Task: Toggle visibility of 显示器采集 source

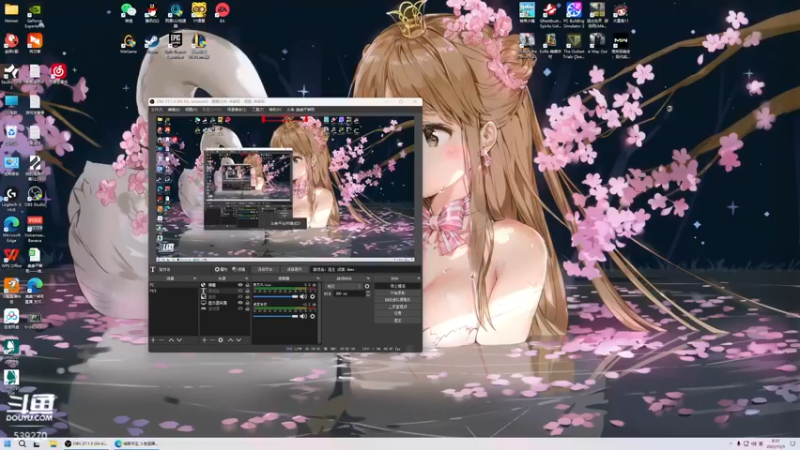Action: pyautogui.click(x=240, y=303)
